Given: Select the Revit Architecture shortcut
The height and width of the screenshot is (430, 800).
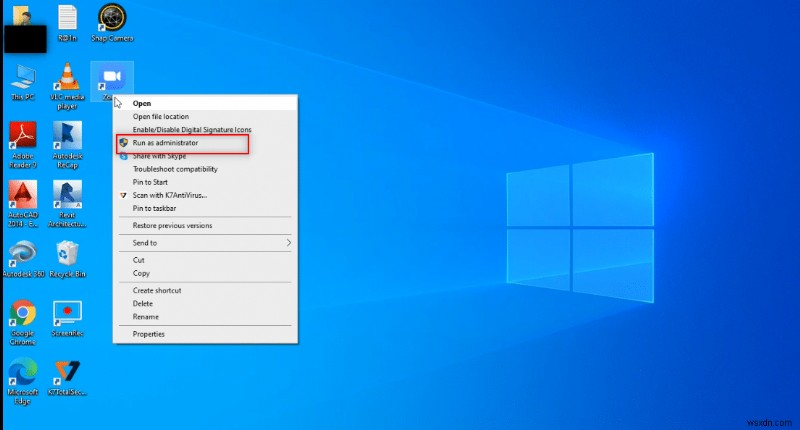Looking at the screenshot, I should click(67, 204).
